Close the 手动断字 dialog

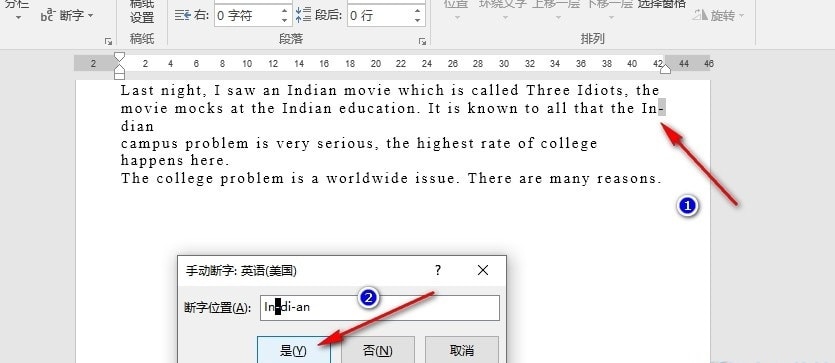pyautogui.click(x=482, y=270)
